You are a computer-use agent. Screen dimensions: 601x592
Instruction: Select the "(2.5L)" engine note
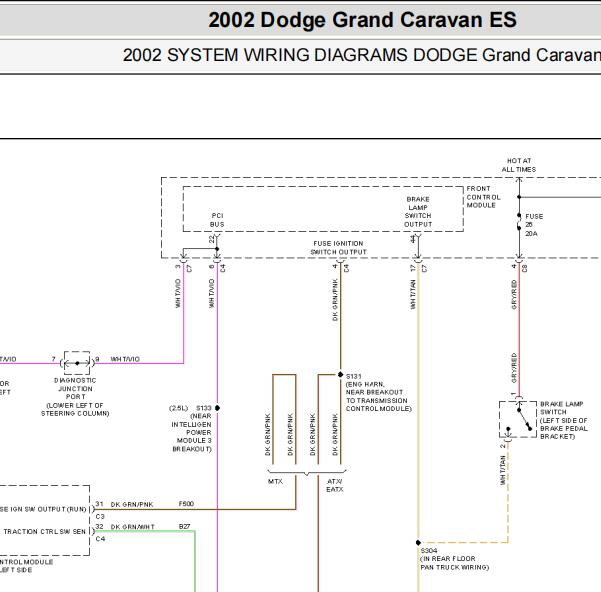click(179, 408)
